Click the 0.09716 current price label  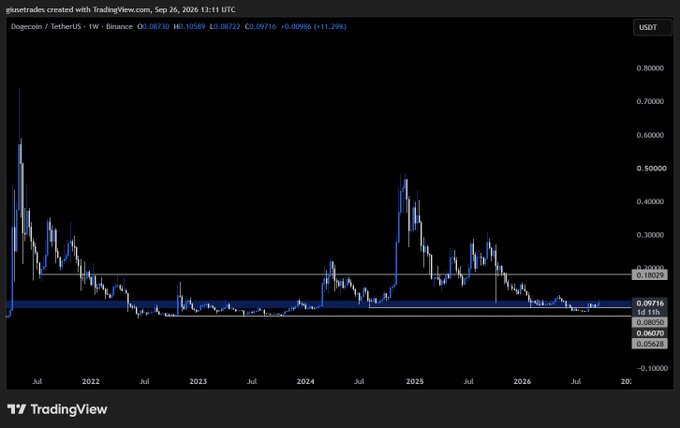tap(649, 303)
